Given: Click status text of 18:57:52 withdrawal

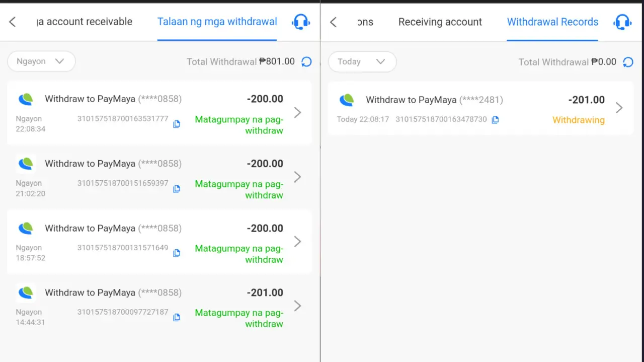Looking at the screenshot, I should tap(239, 254).
